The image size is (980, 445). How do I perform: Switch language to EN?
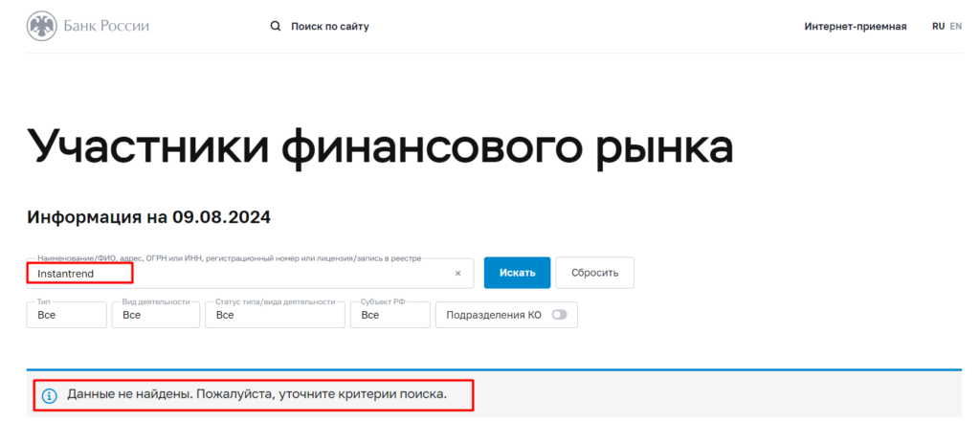[956, 26]
